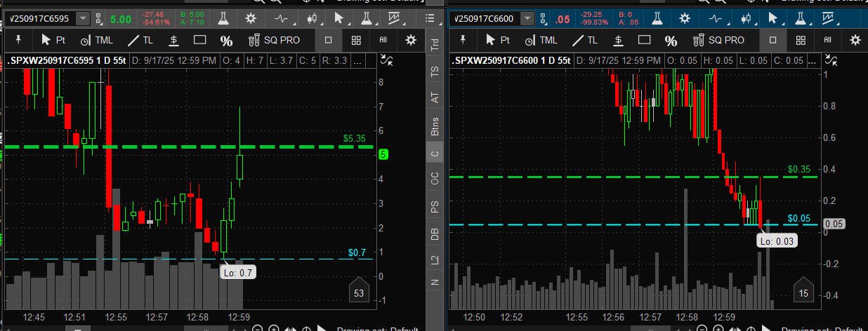Open chart settings gear on right chart top bar
This screenshot has height=331, width=868.
(684, 18)
